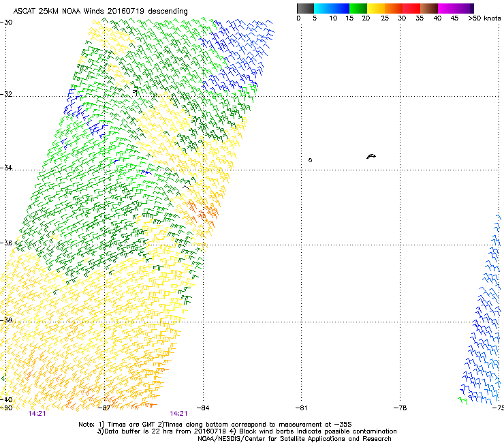Click the "-38" latitude label
The width and height of the screenshot is (504, 443).
6,320
